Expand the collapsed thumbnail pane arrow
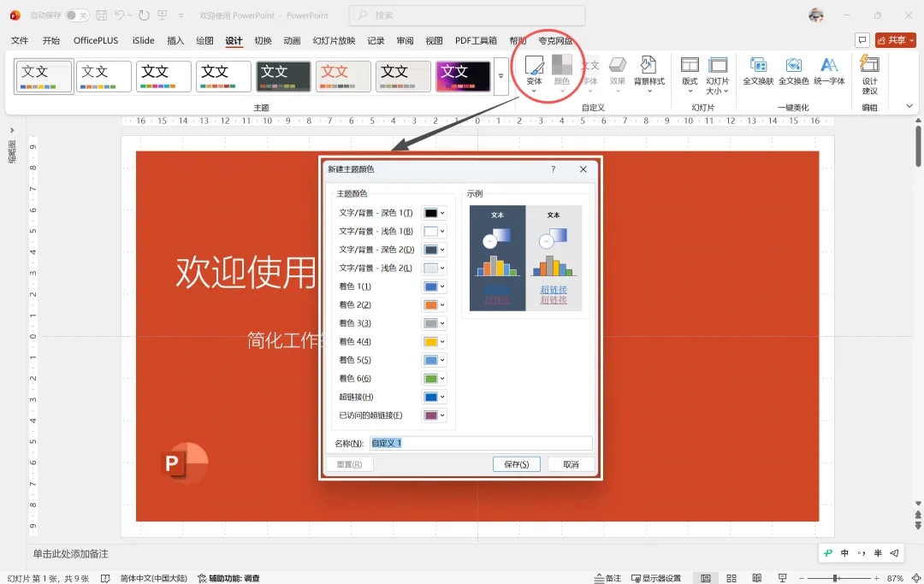 click(x=12, y=130)
